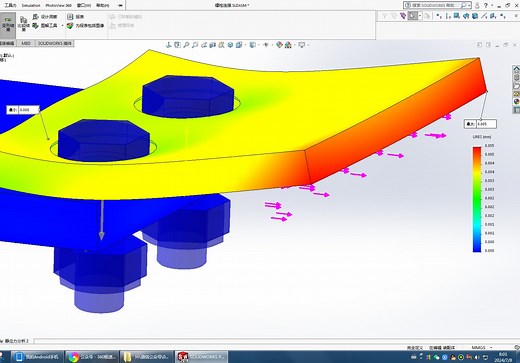Click the coordinate triad icon in view toolbar
The width and height of the screenshot is (520, 363).
coord(169,45)
